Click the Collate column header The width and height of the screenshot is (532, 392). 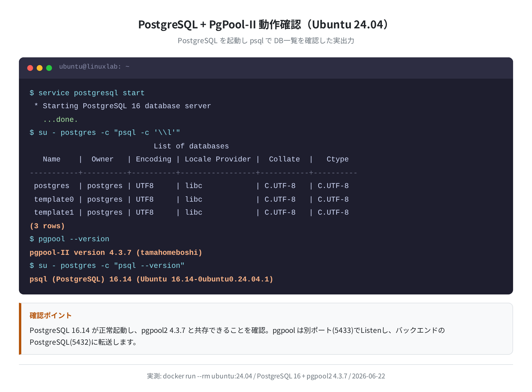click(284, 159)
